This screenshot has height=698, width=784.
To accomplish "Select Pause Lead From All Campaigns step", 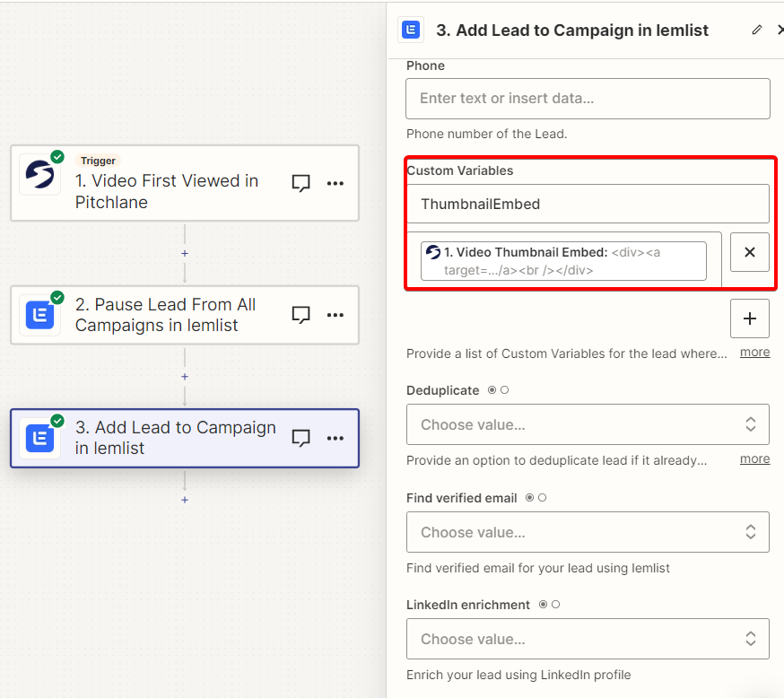I will (x=185, y=315).
